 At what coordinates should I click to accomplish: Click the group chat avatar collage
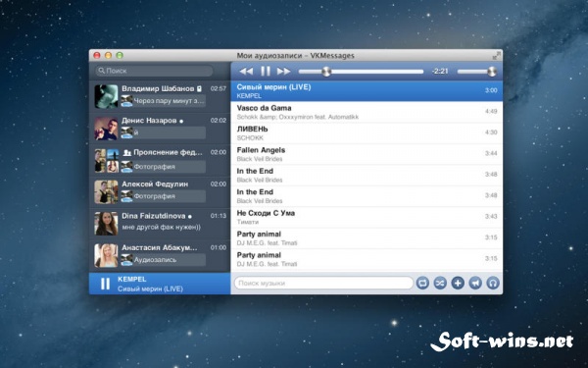106,160
